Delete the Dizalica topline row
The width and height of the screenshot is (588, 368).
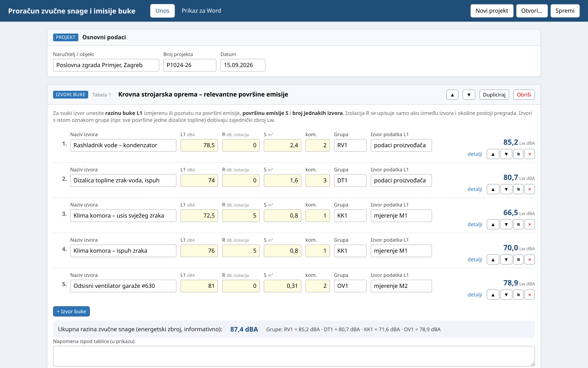530,189
